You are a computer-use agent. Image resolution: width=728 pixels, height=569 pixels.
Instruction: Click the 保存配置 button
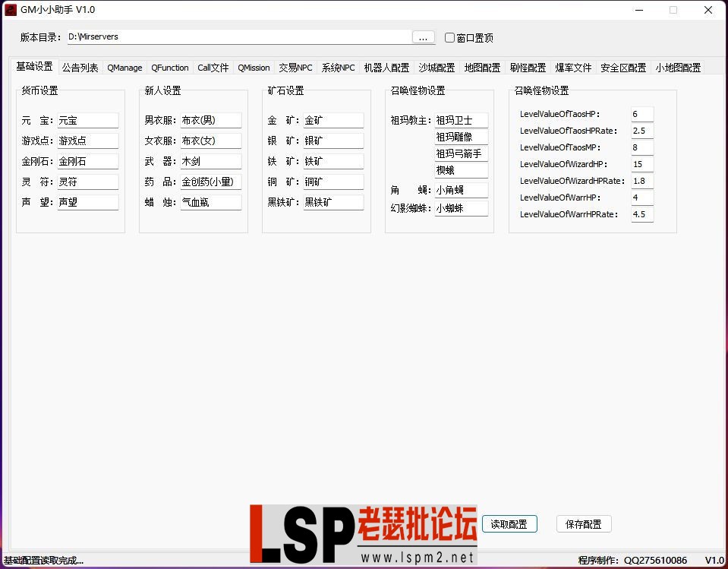584,523
